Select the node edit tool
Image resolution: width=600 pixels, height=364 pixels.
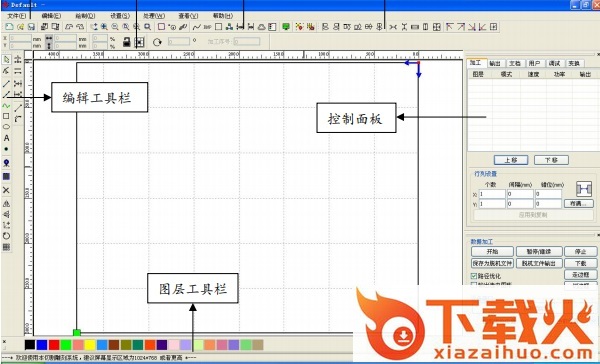tap(7, 71)
